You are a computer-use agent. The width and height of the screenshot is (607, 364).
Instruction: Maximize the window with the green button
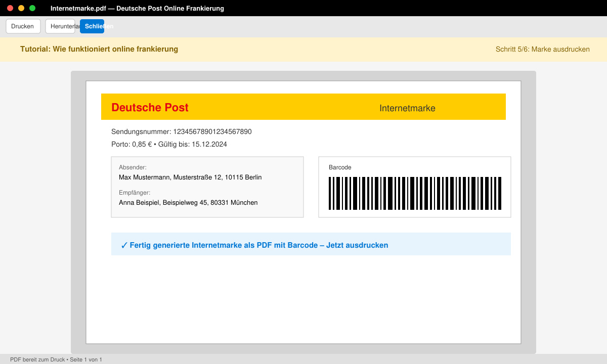click(x=32, y=8)
